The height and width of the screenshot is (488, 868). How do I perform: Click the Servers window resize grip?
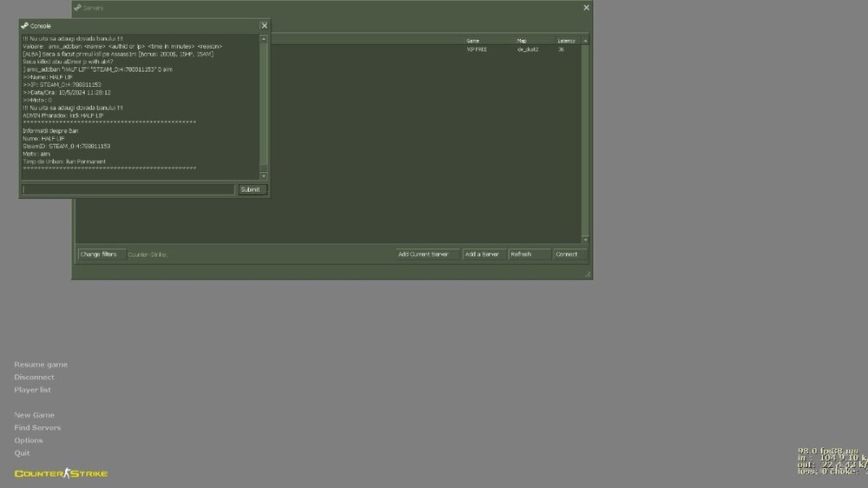click(589, 274)
